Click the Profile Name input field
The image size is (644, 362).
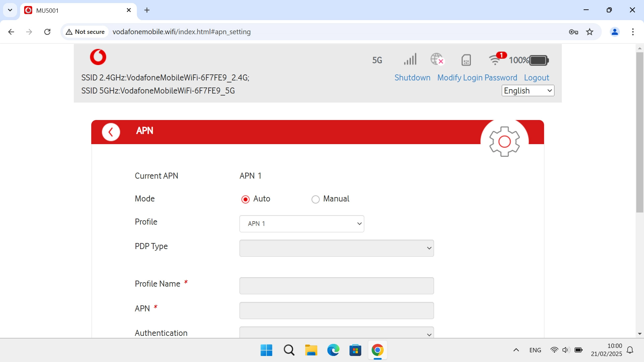(x=336, y=286)
